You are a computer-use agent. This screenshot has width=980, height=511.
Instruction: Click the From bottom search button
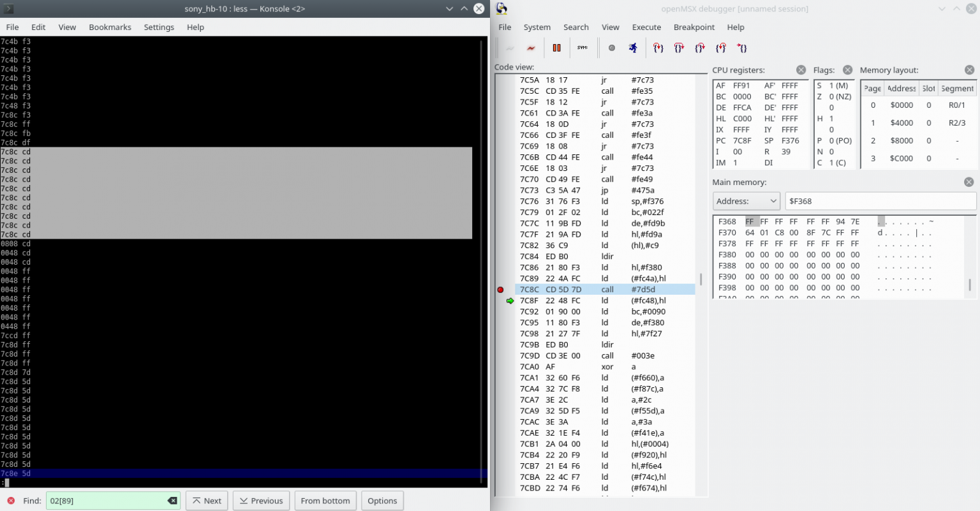coord(325,501)
